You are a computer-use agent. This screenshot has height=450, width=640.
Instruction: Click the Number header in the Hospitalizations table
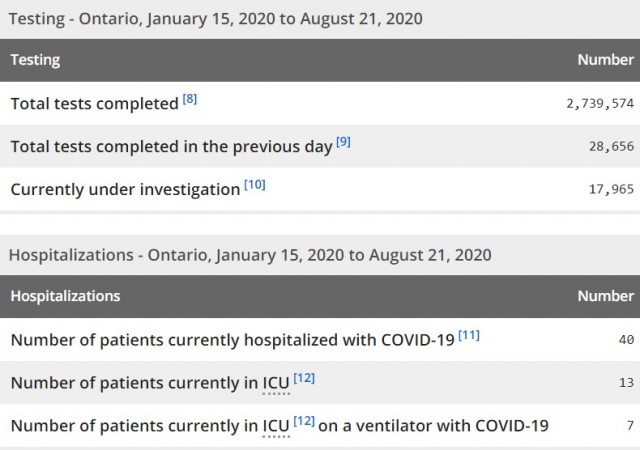pos(606,296)
